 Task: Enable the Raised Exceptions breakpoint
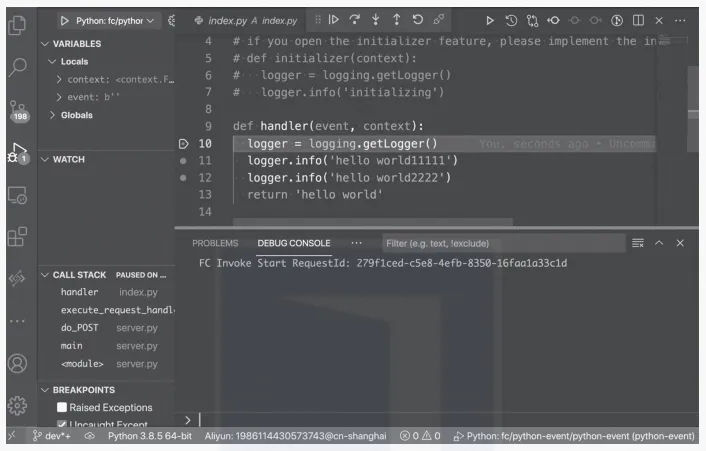coord(62,407)
